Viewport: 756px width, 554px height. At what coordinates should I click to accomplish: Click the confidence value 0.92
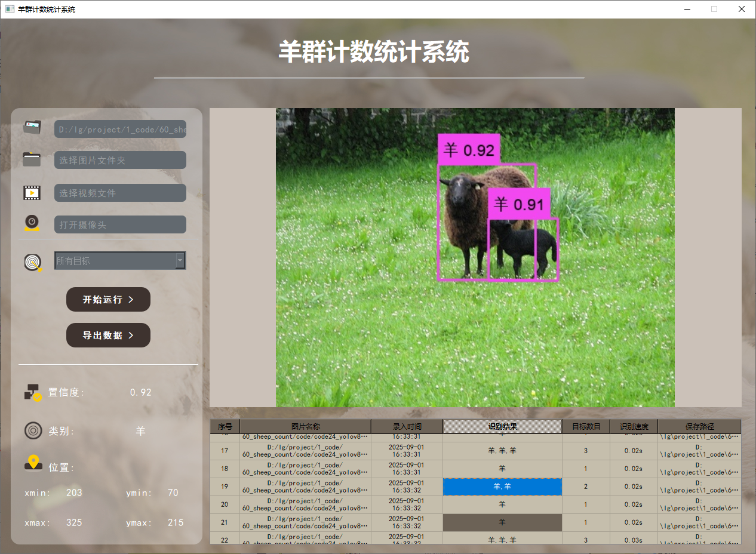[x=141, y=392]
